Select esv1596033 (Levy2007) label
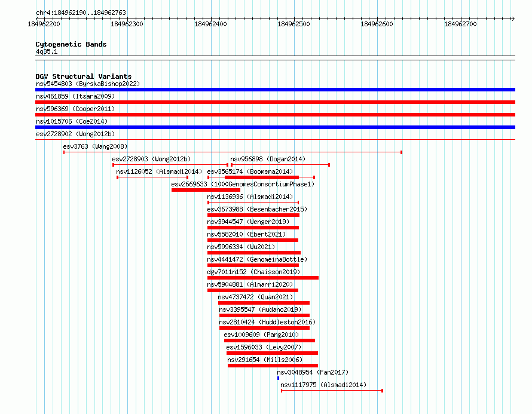This screenshot has width=532, height=414. (264, 347)
